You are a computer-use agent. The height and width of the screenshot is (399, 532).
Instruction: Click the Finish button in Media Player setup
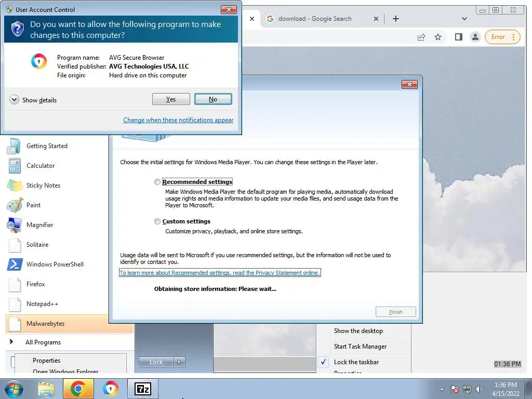(395, 312)
